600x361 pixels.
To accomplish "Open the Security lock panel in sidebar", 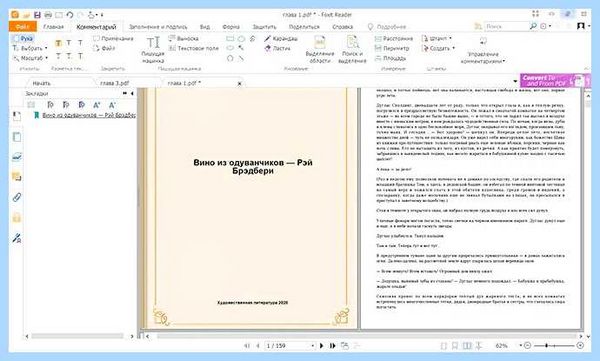I will click(x=16, y=217).
